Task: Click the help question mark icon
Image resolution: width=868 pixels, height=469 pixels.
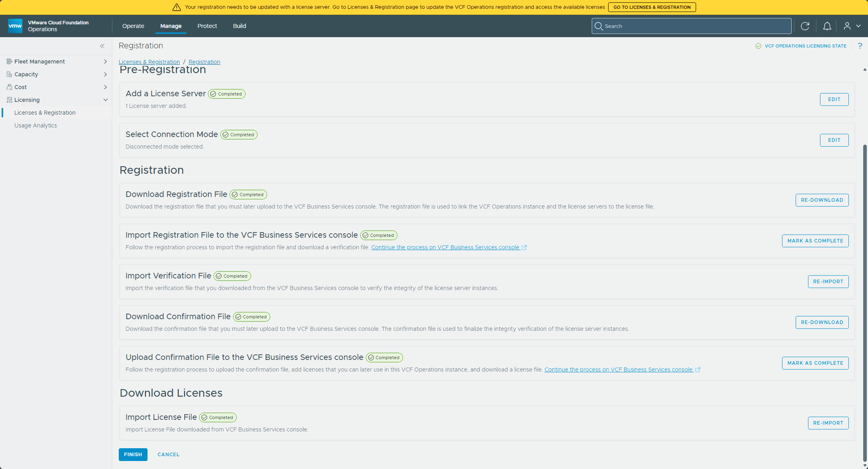Action: click(860, 46)
